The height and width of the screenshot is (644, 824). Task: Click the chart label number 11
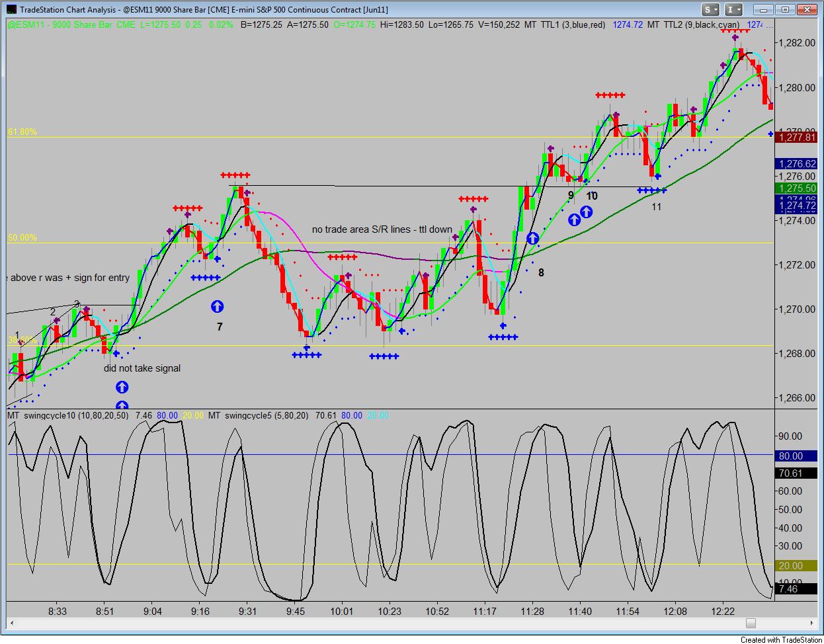(656, 207)
